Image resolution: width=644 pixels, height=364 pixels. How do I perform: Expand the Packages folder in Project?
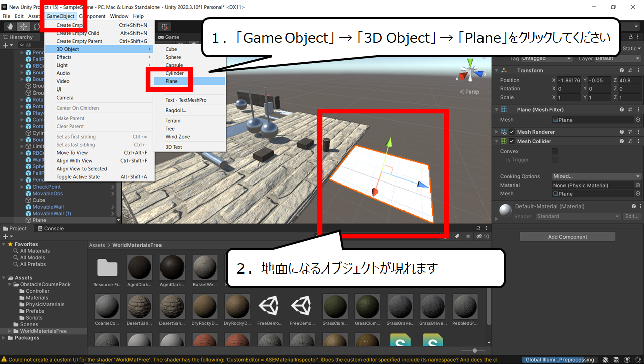(x=4, y=338)
